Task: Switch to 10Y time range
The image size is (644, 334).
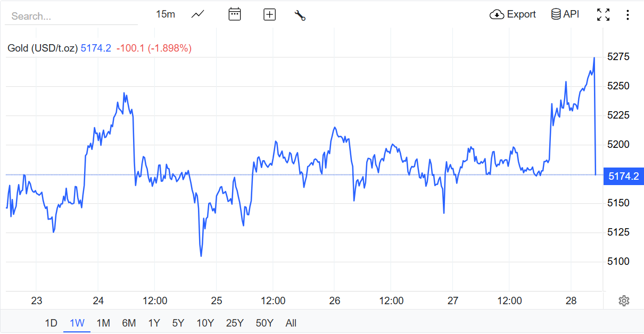Action: coord(205,323)
